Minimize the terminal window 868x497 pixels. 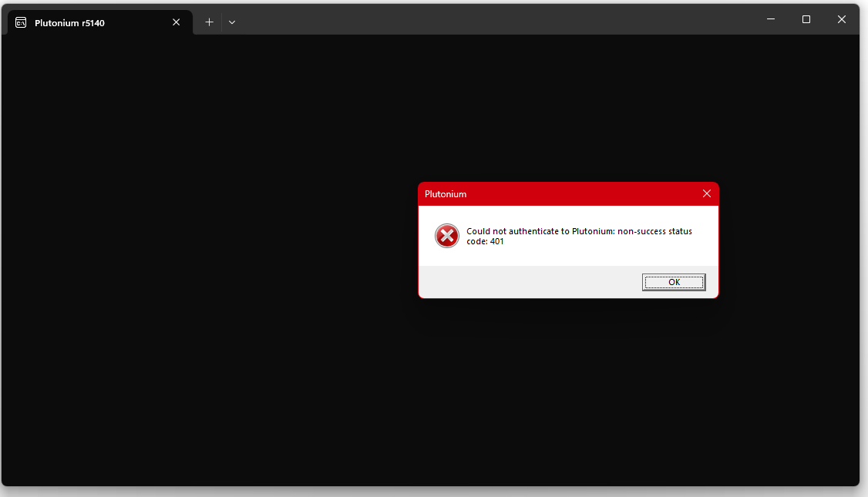pyautogui.click(x=771, y=19)
